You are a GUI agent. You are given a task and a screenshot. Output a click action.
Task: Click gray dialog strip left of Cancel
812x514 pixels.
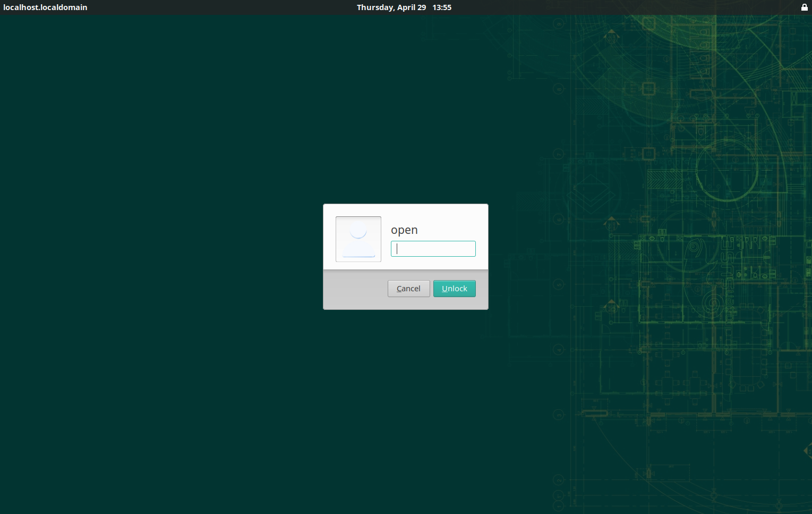point(355,289)
